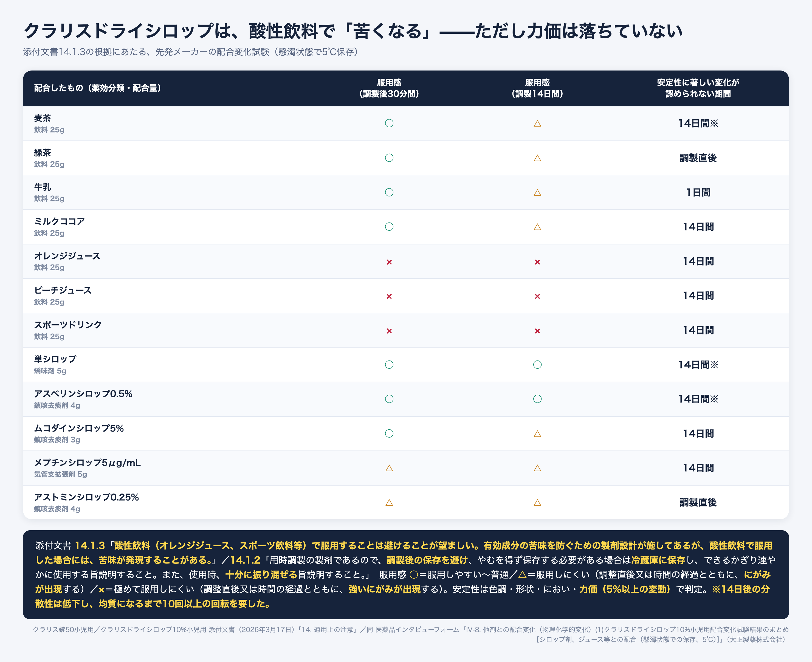Click the red cross in スポーツドリンク 30-minute column

click(x=389, y=331)
